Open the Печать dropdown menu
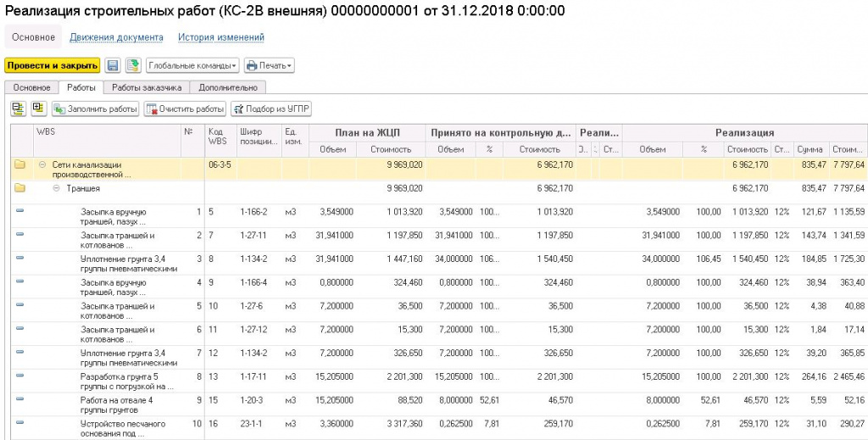This screenshot has width=868, height=440. [x=269, y=65]
